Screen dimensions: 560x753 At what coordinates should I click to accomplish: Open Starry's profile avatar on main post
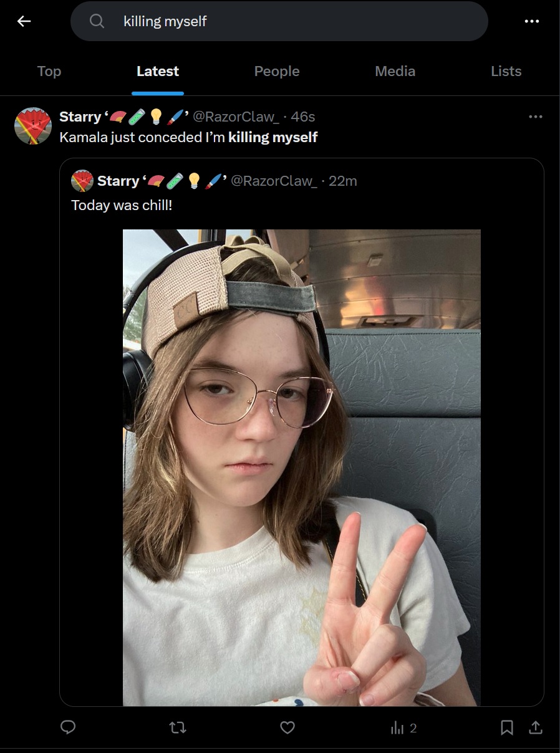[x=32, y=125]
